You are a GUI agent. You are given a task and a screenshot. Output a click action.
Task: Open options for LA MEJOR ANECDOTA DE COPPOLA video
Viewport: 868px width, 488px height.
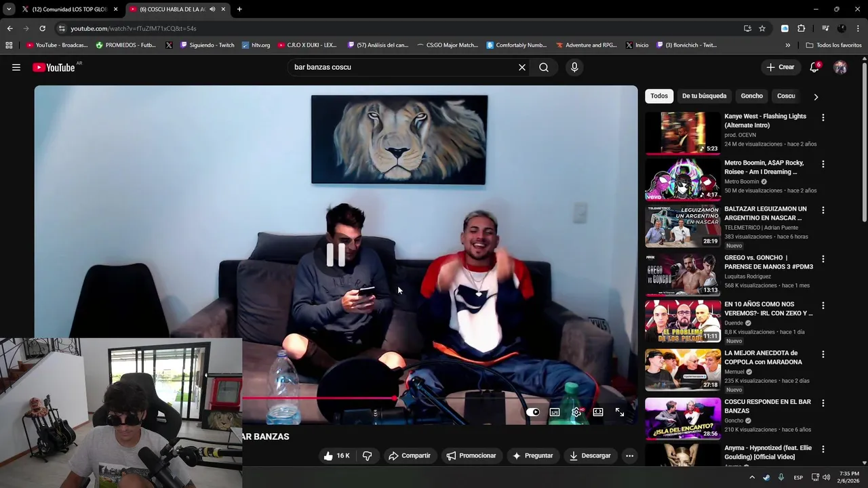pos(823,354)
